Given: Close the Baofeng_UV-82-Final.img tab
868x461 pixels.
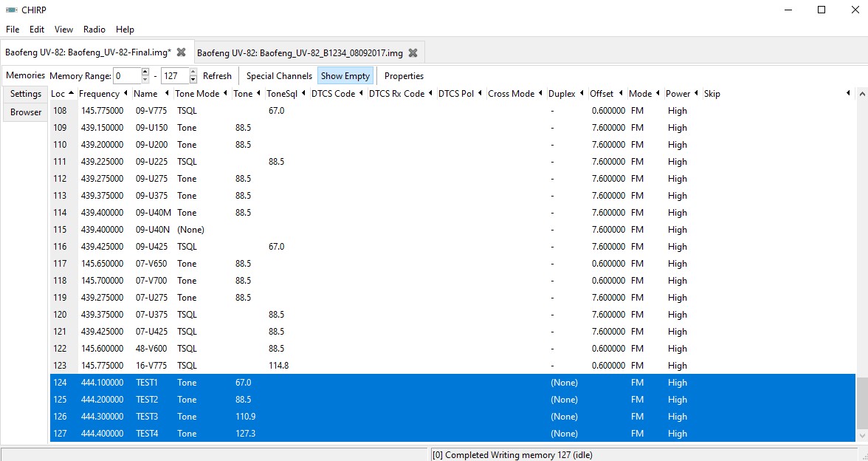Looking at the screenshot, I should coord(181,52).
